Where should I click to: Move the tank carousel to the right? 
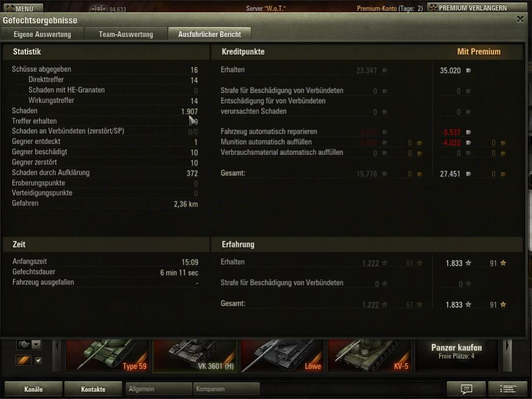(508, 355)
